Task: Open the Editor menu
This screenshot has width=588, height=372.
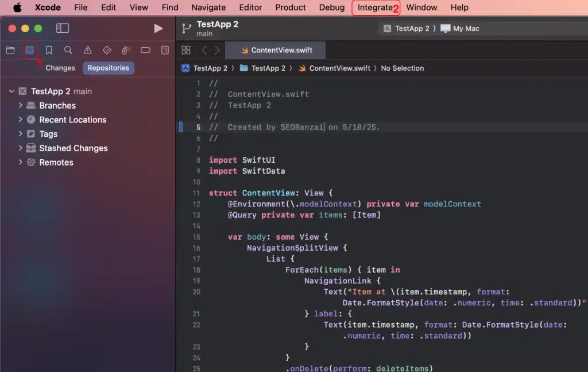Action: click(x=250, y=7)
